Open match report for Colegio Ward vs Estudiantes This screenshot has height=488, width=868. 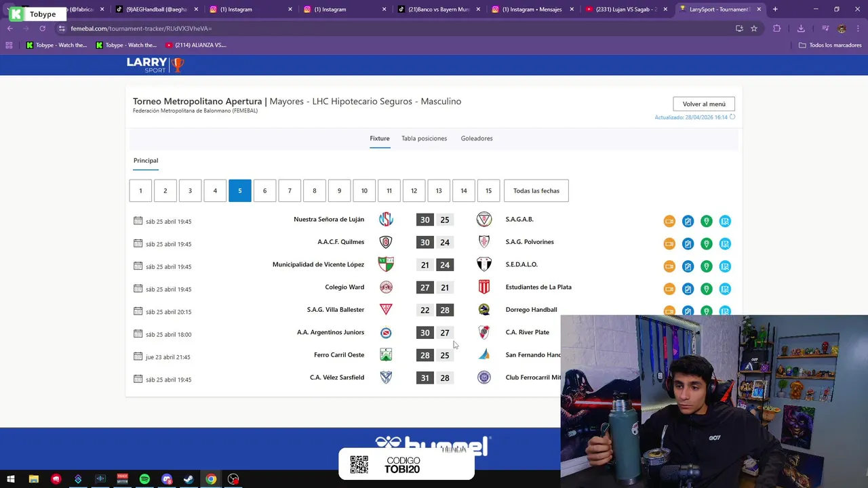[x=688, y=289]
